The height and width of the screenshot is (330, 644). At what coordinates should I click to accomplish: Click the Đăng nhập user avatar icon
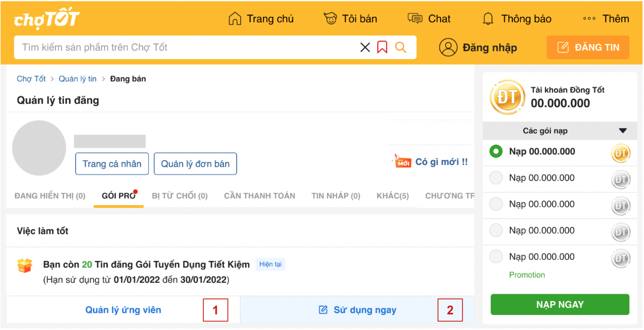coord(448,47)
